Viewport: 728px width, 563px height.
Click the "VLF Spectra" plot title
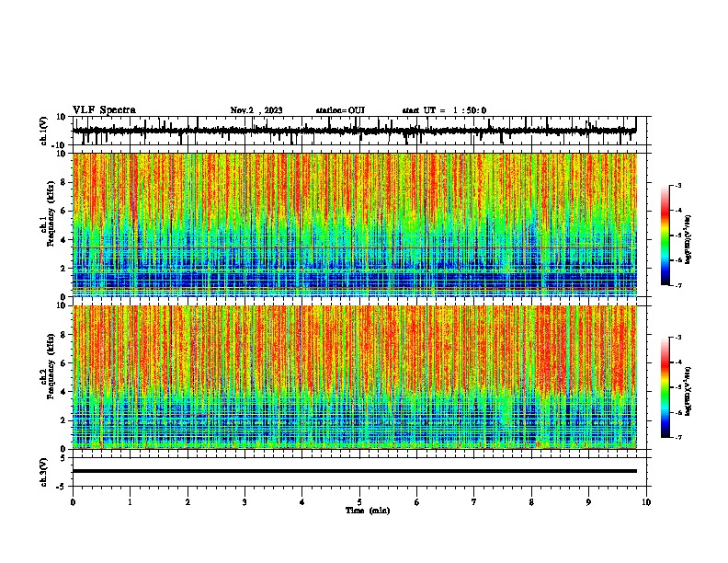[x=104, y=110]
